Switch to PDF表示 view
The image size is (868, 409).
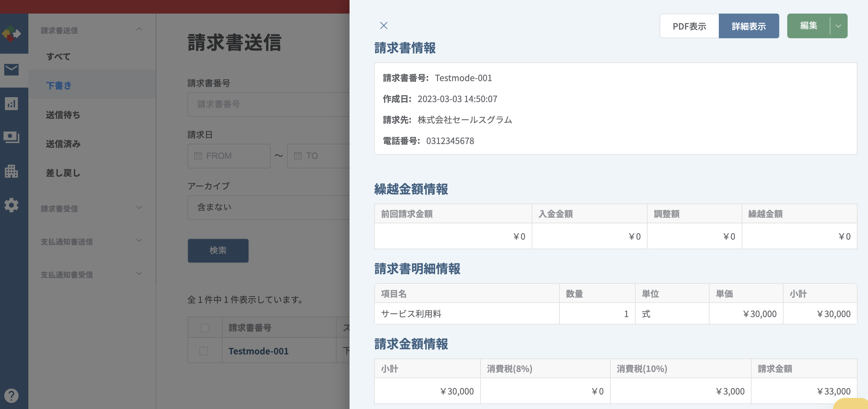(689, 26)
